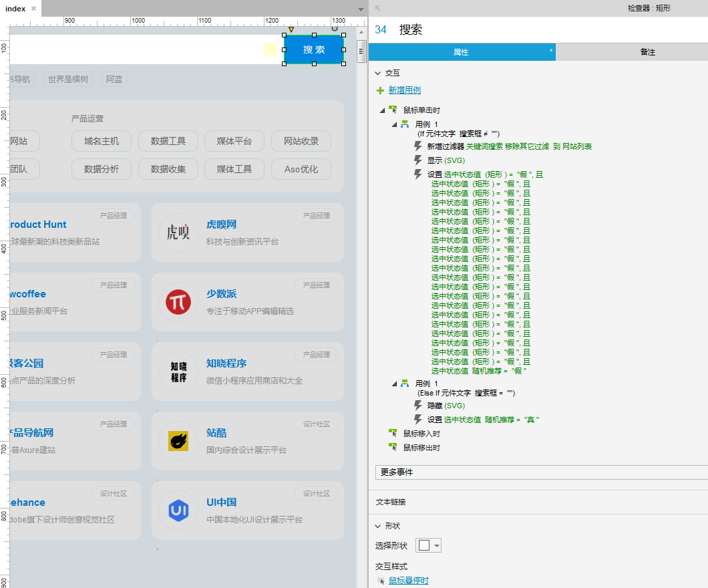Click the inspector panel pop-out arrow icon
The width and height of the screenshot is (708, 588).
tap(378, 8)
